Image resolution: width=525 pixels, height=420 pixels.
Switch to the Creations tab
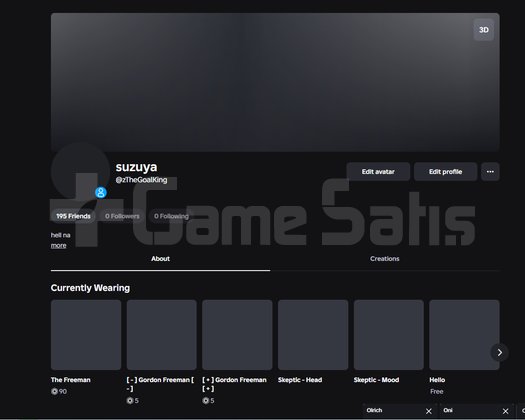pyautogui.click(x=385, y=259)
